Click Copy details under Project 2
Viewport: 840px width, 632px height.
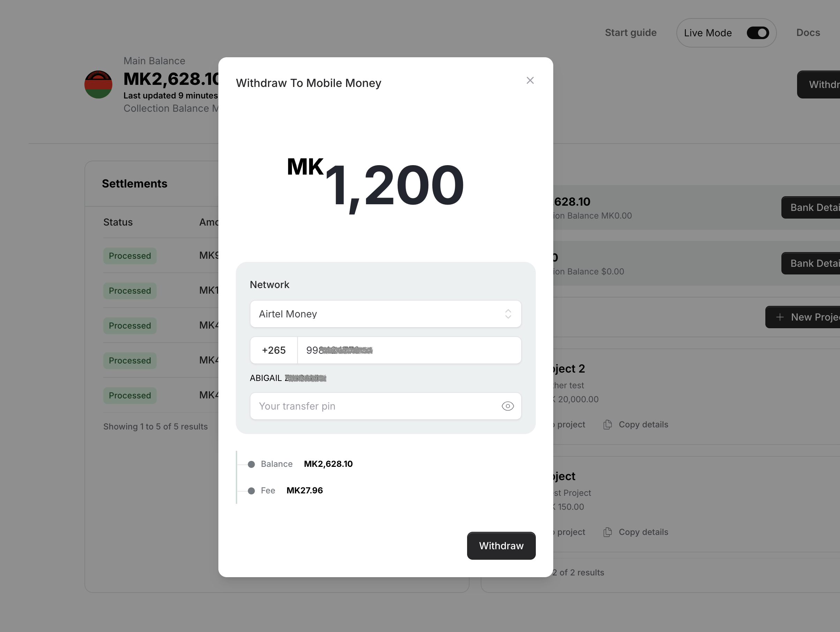pyautogui.click(x=643, y=425)
